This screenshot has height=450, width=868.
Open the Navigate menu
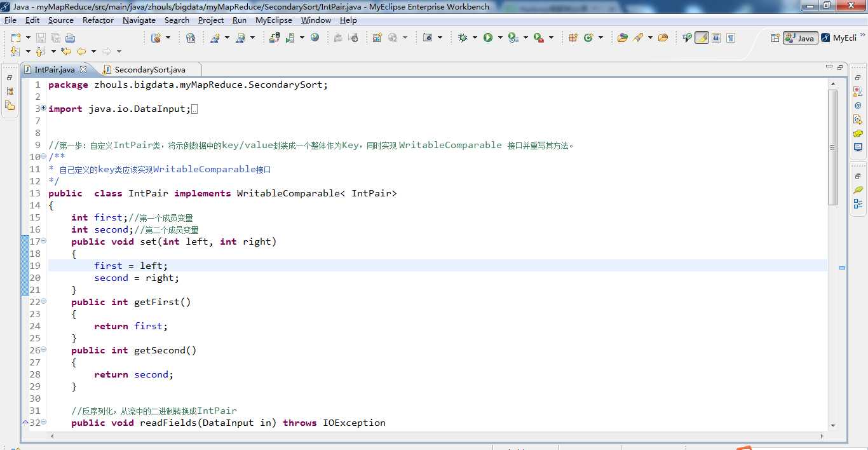[x=139, y=20]
